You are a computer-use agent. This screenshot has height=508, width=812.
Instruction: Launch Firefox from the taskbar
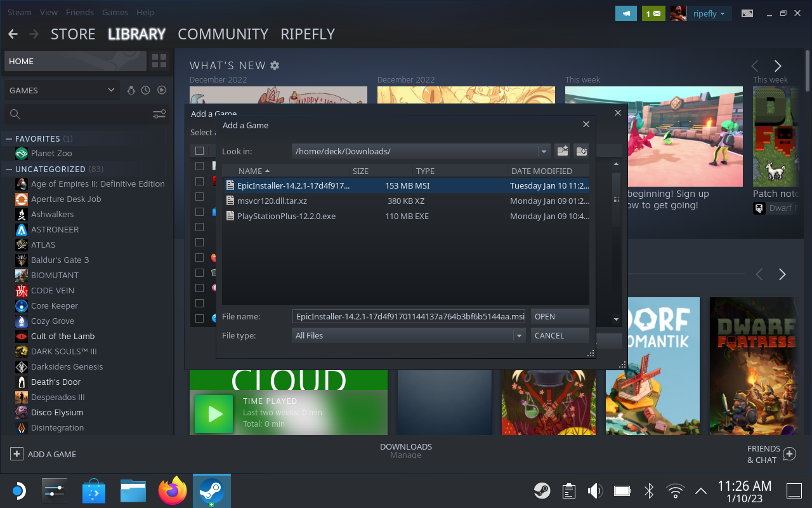click(172, 490)
